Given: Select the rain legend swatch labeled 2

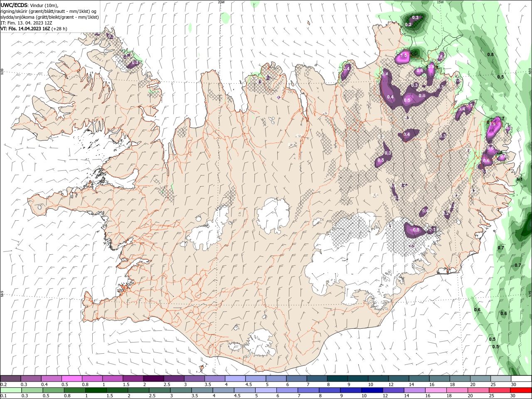Looking at the screenshot, I should 138,390.
